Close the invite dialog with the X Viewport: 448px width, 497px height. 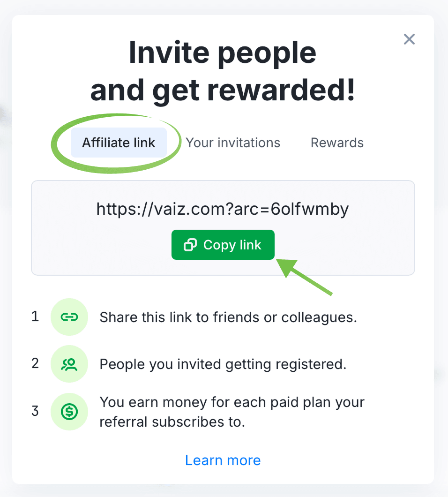(x=409, y=39)
